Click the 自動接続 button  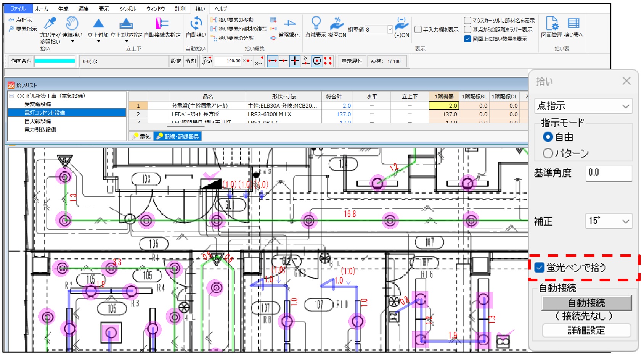click(x=586, y=303)
